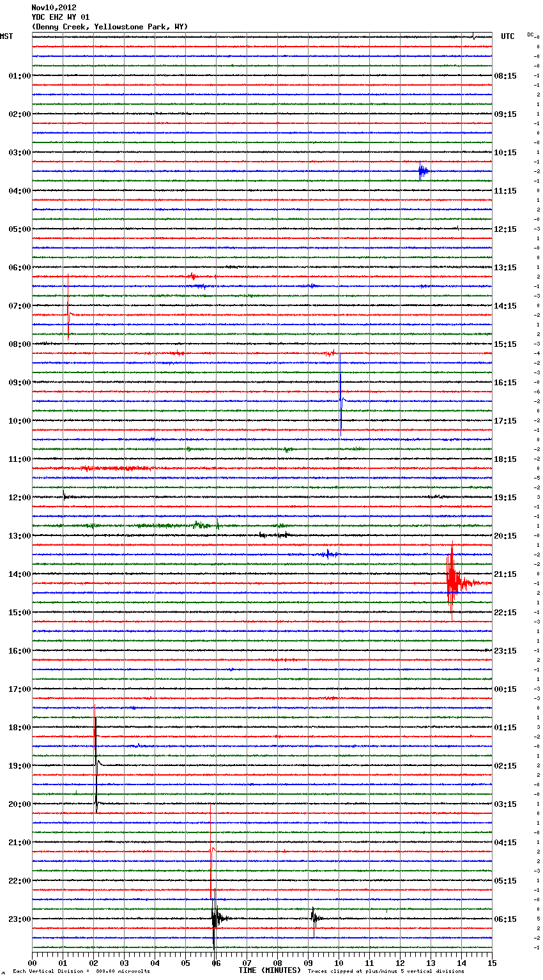Click the UTC time zone label
The height and width of the screenshot is (980, 543).
point(507,36)
